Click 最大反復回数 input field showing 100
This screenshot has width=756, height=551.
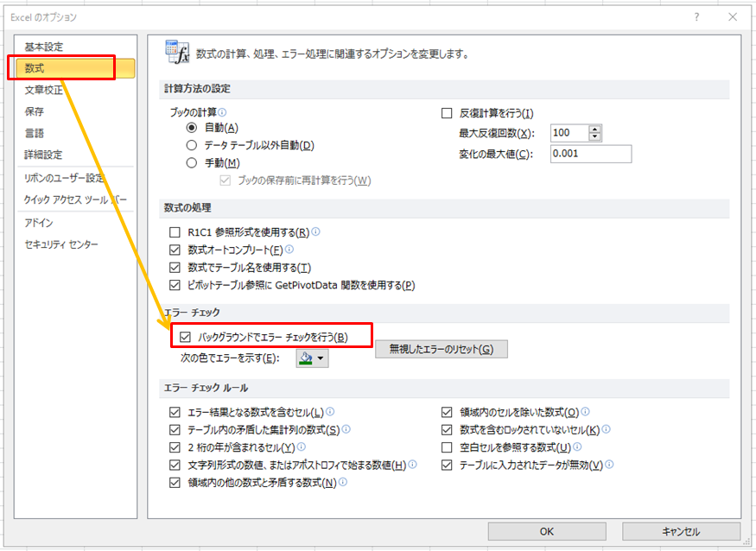coord(569,132)
